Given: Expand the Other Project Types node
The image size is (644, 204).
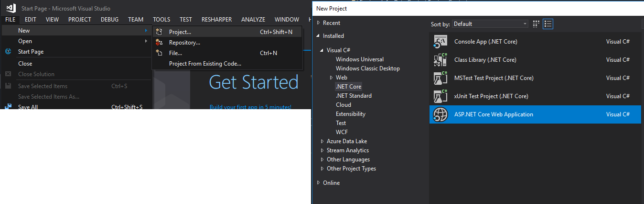Looking at the screenshot, I should [322, 169].
